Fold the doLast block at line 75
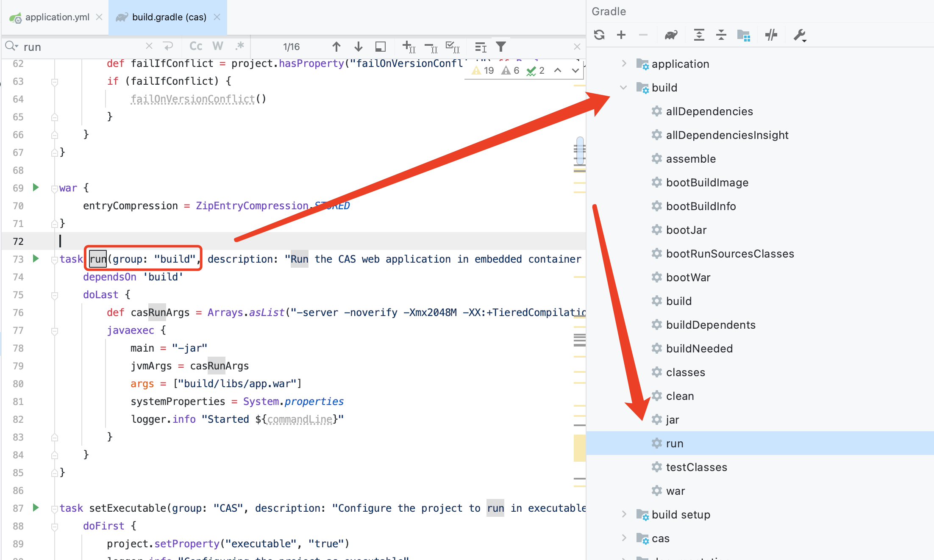Image resolution: width=934 pixels, height=560 pixels. (54, 295)
